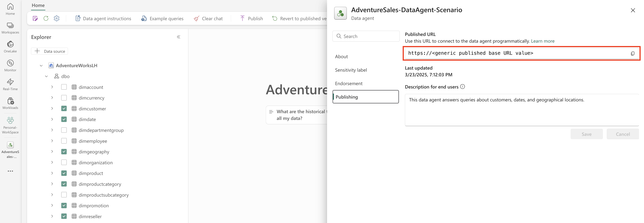Click the save icon in toolbar

(x=35, y=18)
